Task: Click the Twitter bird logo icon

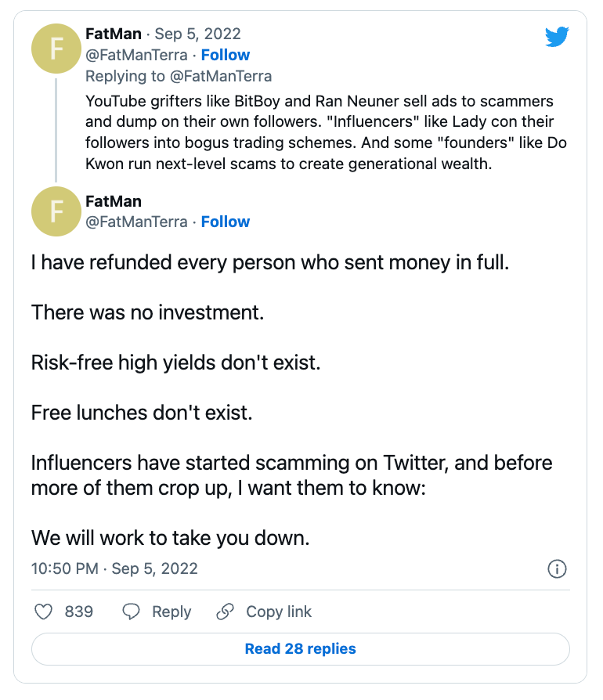Action: coord(557,37)
